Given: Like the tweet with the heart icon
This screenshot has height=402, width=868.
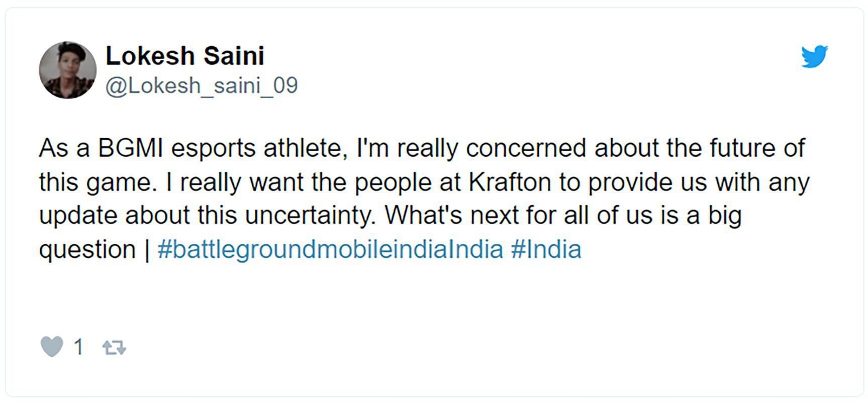Looking at the screenshot, I should pos(52,347).
